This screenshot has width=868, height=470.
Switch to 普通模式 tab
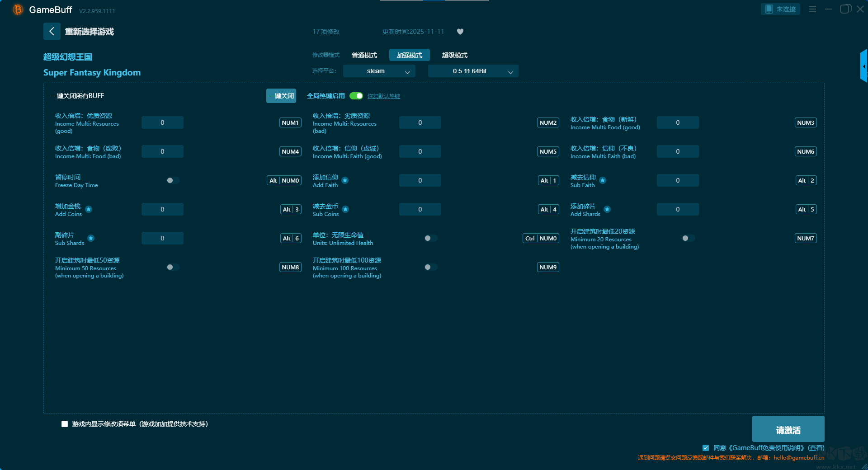point(364,55)
